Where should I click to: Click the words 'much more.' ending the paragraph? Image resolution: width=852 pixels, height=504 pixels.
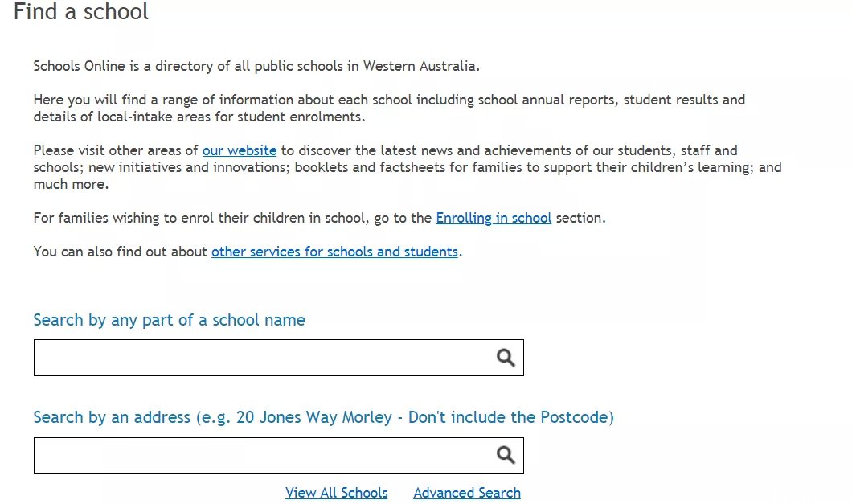(x=71, y=184)
